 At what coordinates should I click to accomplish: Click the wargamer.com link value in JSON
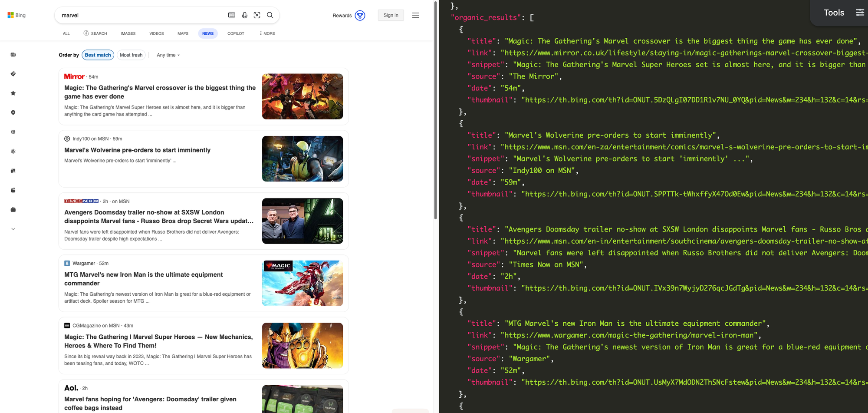tap(629, 336)
